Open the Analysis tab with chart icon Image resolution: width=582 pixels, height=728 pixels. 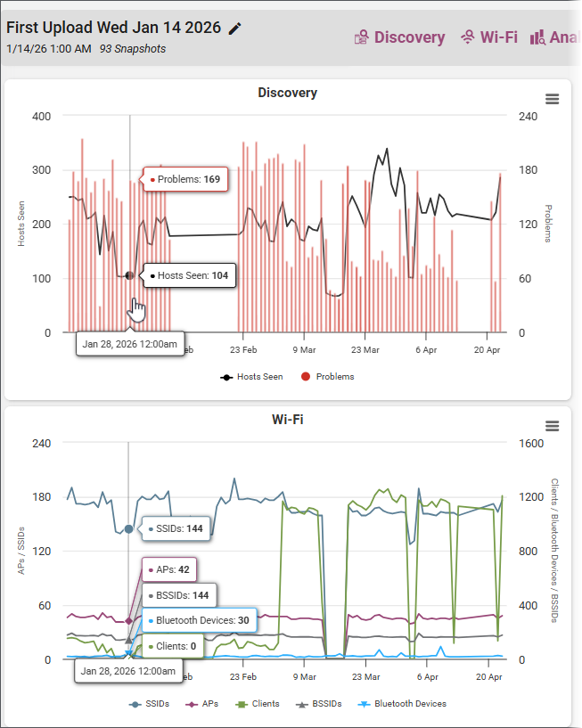click(x=555, y=37)
